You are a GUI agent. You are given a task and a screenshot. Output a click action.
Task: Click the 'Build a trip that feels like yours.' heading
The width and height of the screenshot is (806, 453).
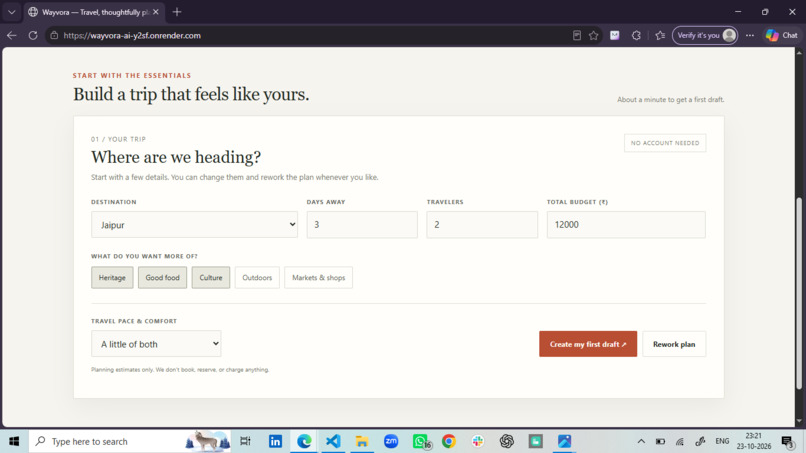(191, 95)
